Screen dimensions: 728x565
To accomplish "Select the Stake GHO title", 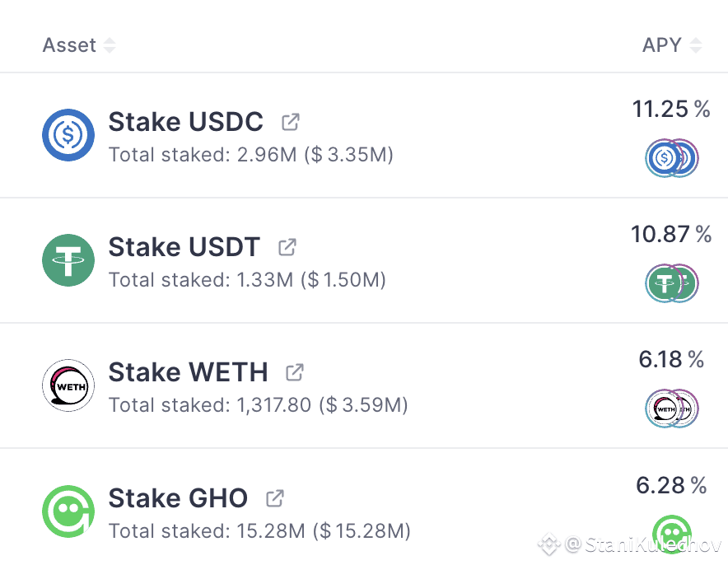I will [178, 498].
